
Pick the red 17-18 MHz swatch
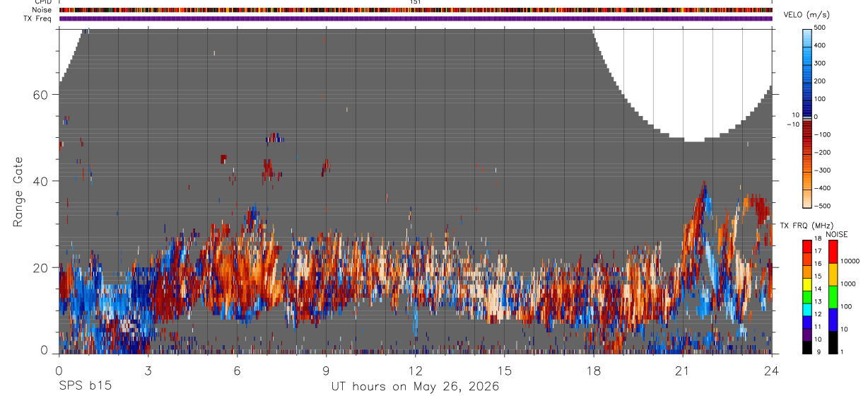(x=807, y=247)
